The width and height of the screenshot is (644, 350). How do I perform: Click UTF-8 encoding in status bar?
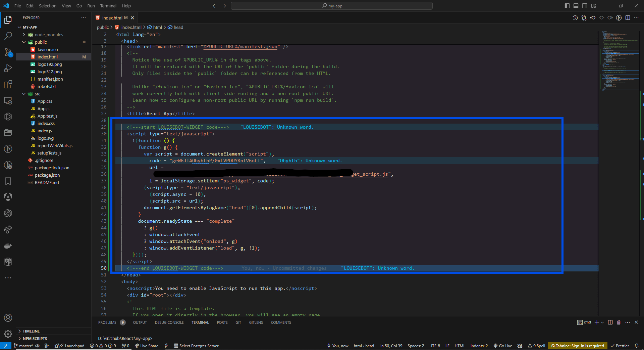pos(435,346)
